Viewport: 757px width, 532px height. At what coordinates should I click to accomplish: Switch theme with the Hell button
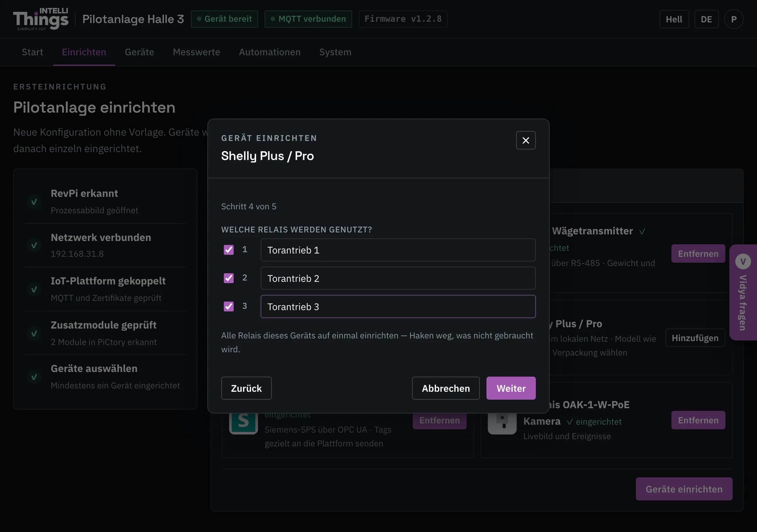(674, 19)
